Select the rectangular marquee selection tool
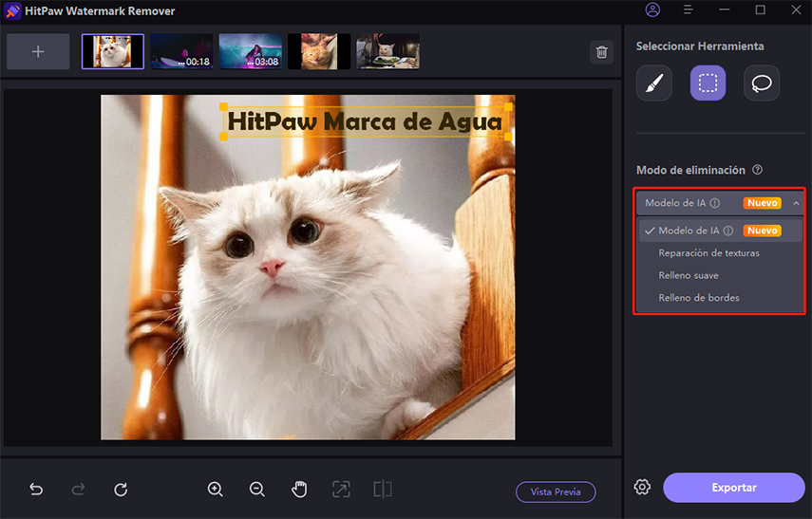Screen dimensions: 812x519 click(708, 83)
